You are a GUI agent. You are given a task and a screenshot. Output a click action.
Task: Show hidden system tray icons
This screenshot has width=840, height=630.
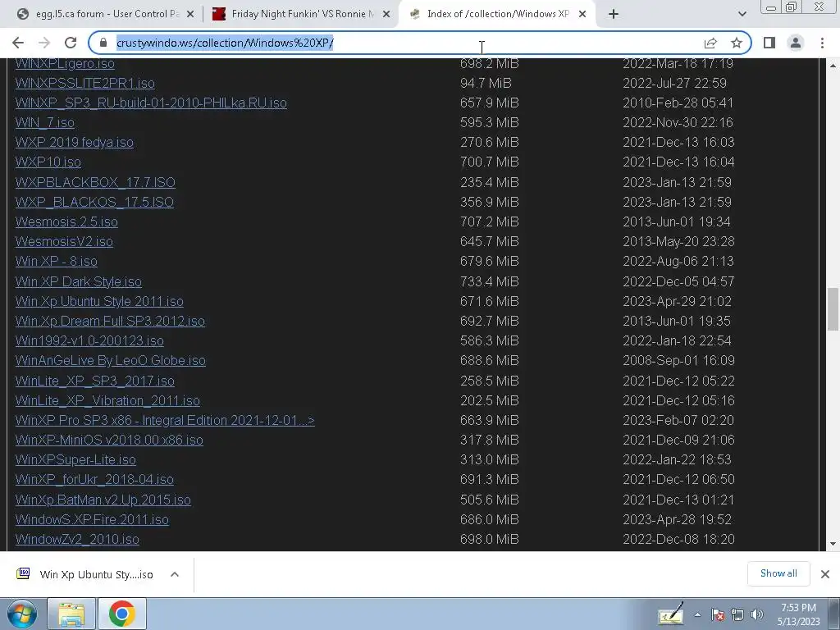pyautogui.click(x=697, y=614)
